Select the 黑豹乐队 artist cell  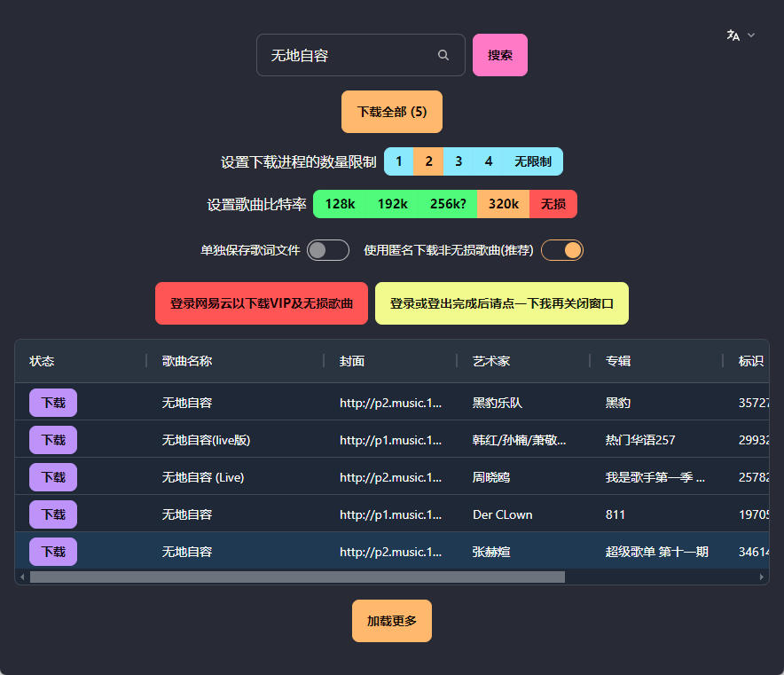point(498,403)
